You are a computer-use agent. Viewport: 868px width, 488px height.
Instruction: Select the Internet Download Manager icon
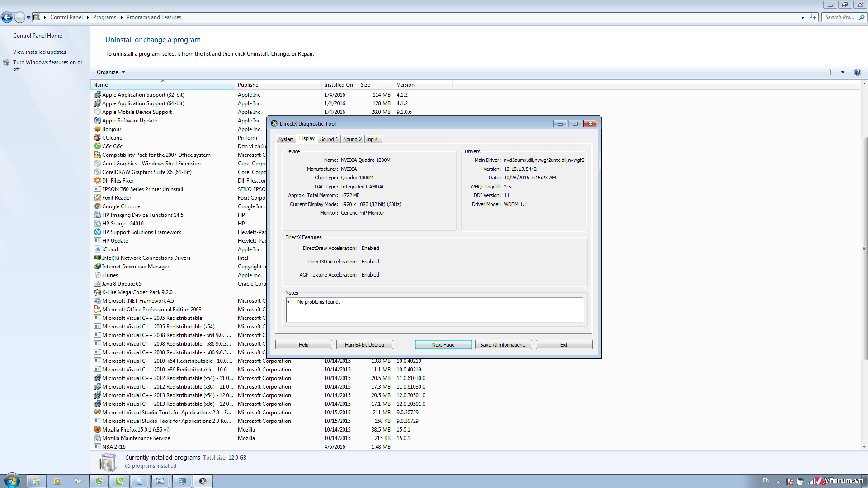pos(97,267)
